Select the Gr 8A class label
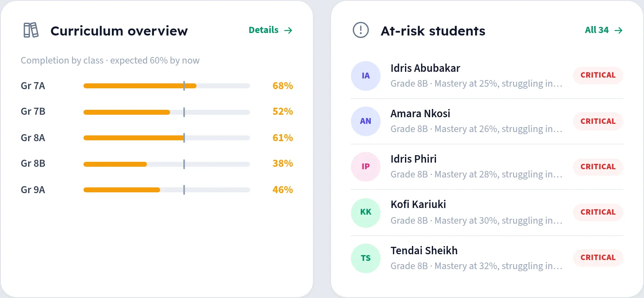This screenshot has width=644, height=298. [33, 138]
